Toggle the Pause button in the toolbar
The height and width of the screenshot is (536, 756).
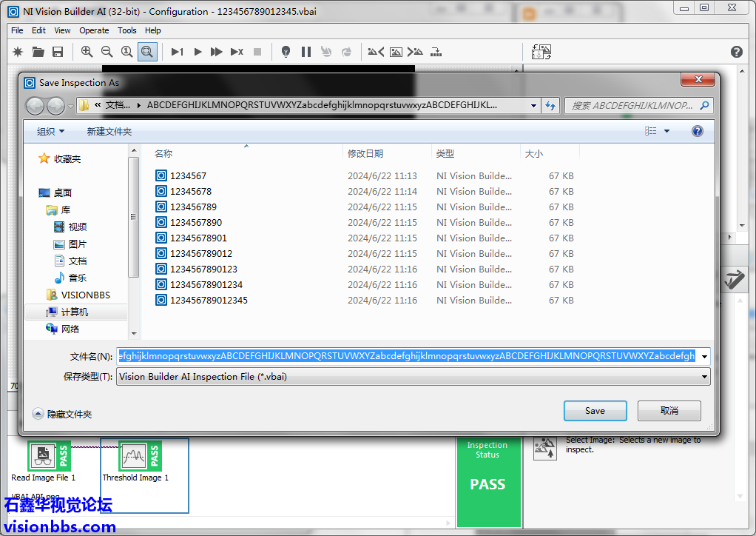tap(306, 52)
